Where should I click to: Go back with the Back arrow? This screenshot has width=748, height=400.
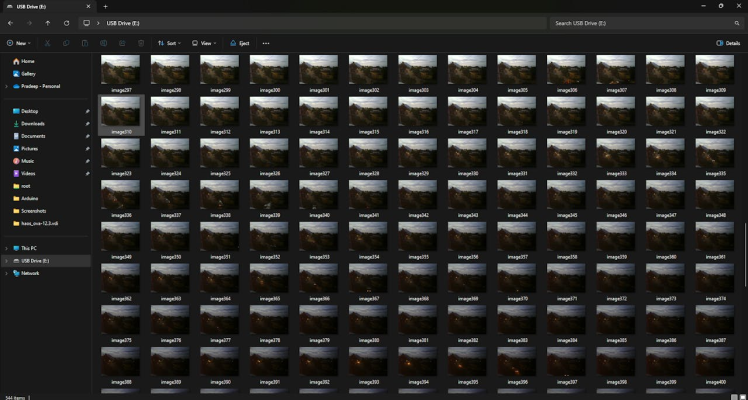pos(10,23)
